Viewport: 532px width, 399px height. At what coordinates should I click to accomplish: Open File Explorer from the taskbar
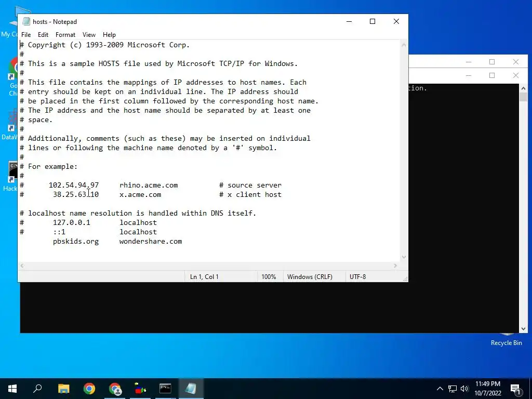pos(63,389)
